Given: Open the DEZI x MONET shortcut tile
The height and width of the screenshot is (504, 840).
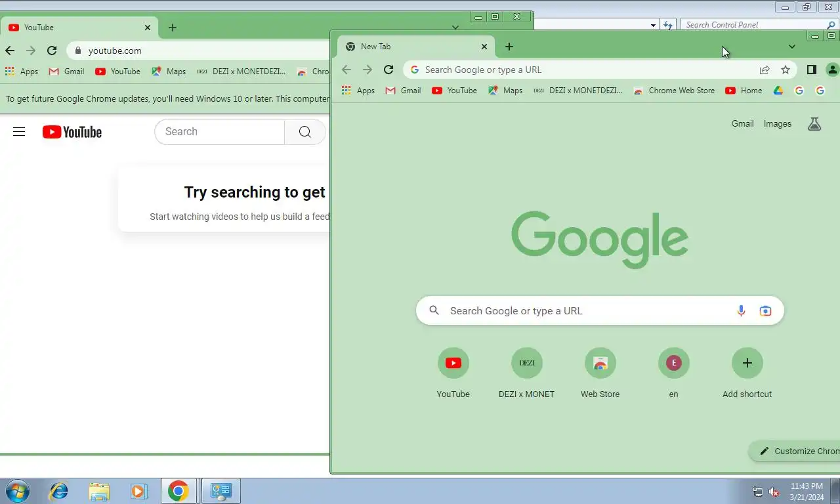Looking at the screenshot, I should [527, 373].
